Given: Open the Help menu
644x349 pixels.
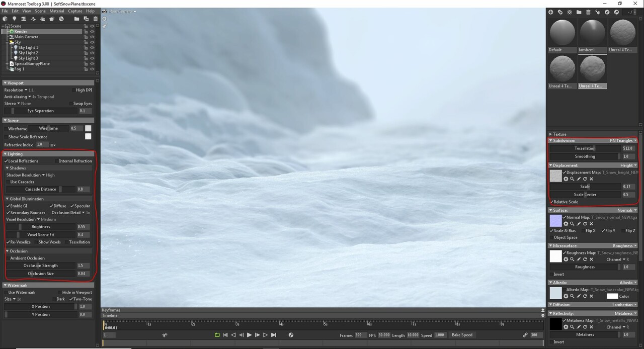Looking at the screenshot, I should [90, 11].
